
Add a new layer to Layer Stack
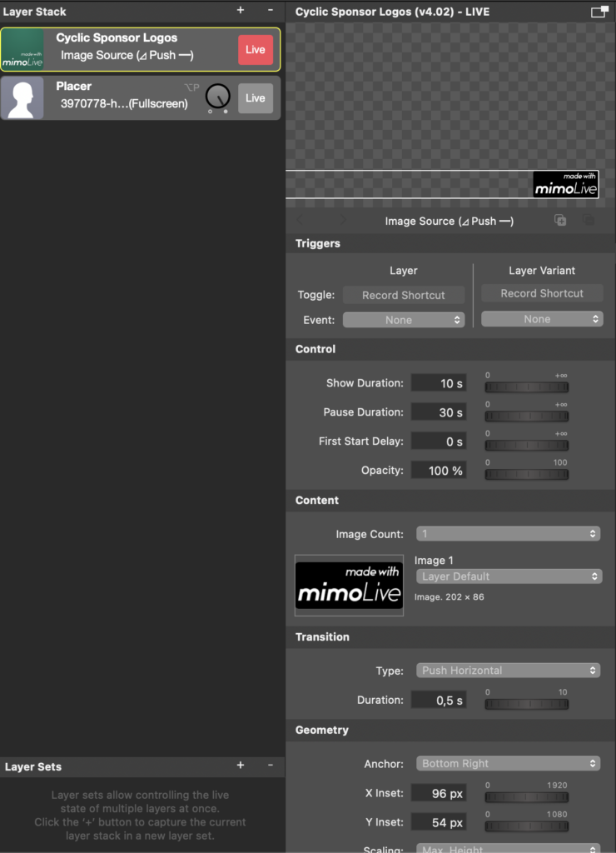[x=241, y=10]
